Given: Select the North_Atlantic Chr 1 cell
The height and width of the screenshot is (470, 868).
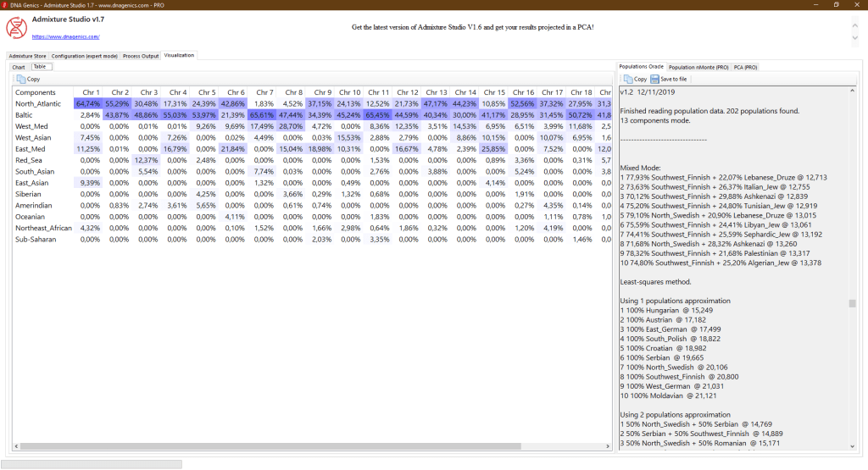Looking at the screenshot, I should pyautogui.click(x=87, y=103).
